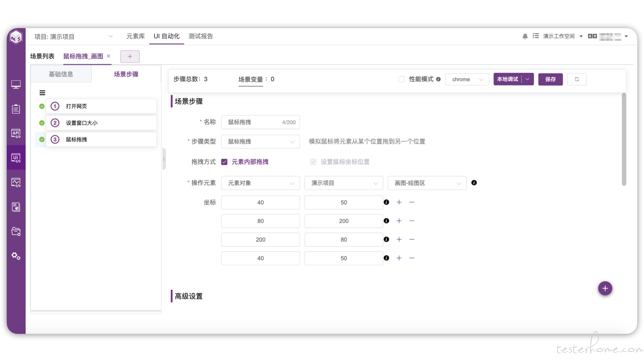Open the 演示项目 element project dropdown
The height and width of the screenshot is (362, 644).
coord(344,183)
